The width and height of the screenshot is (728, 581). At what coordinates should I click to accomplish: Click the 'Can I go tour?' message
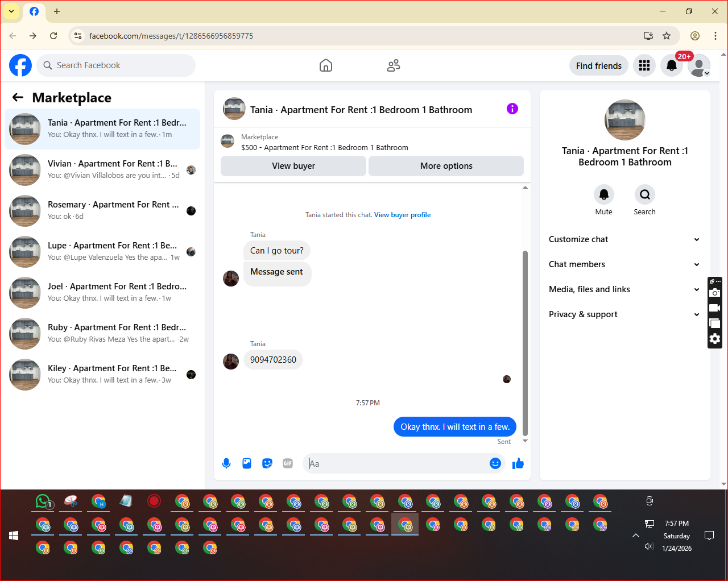[x=277, y=251]
